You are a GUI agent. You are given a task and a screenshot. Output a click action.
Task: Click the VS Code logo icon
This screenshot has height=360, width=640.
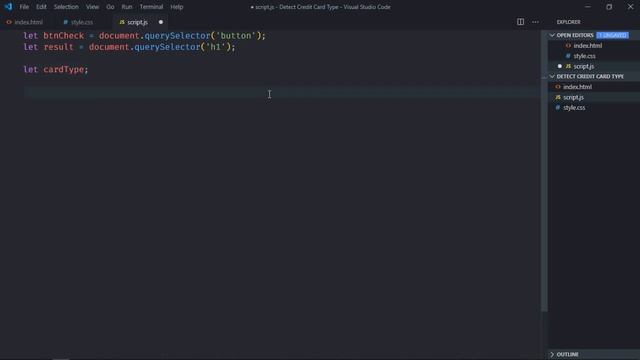pos(8,7)
